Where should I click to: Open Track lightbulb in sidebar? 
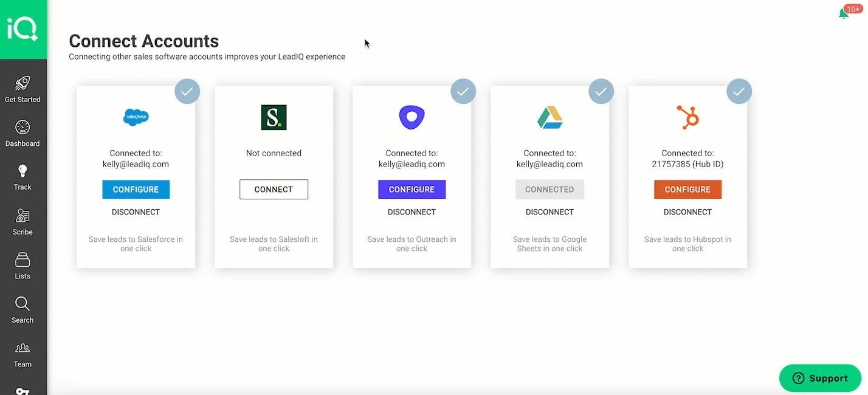pos(22,172)
